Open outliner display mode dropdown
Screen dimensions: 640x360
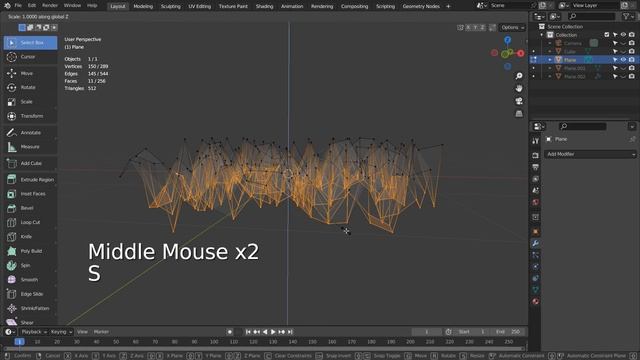pyautogui.click(x=555, y=16)
